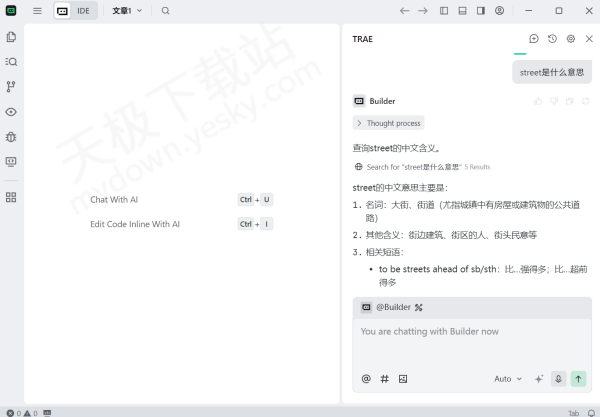600x417 pixels.
Task: Click the # context icon in chat input
Action: coord(385,379)
